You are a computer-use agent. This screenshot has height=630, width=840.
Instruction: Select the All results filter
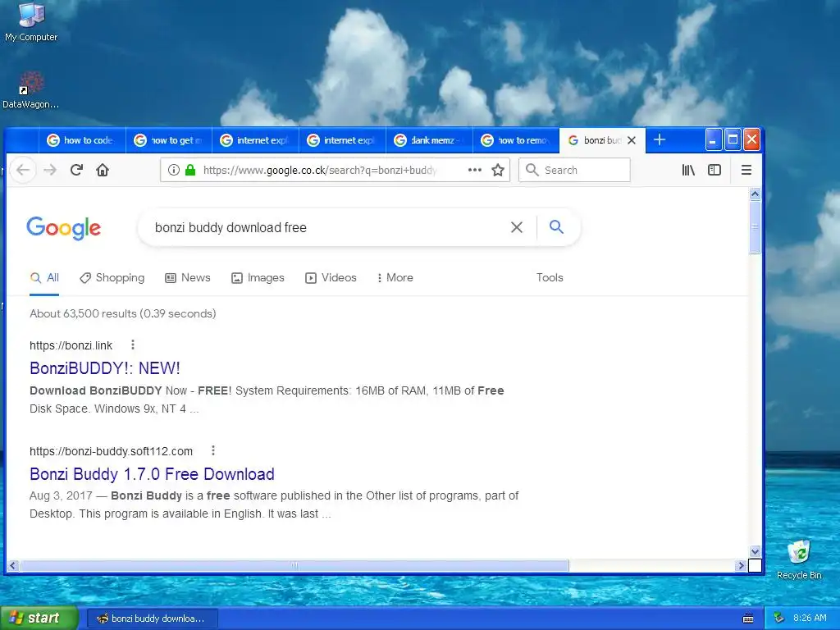click(x=44, y=277)
